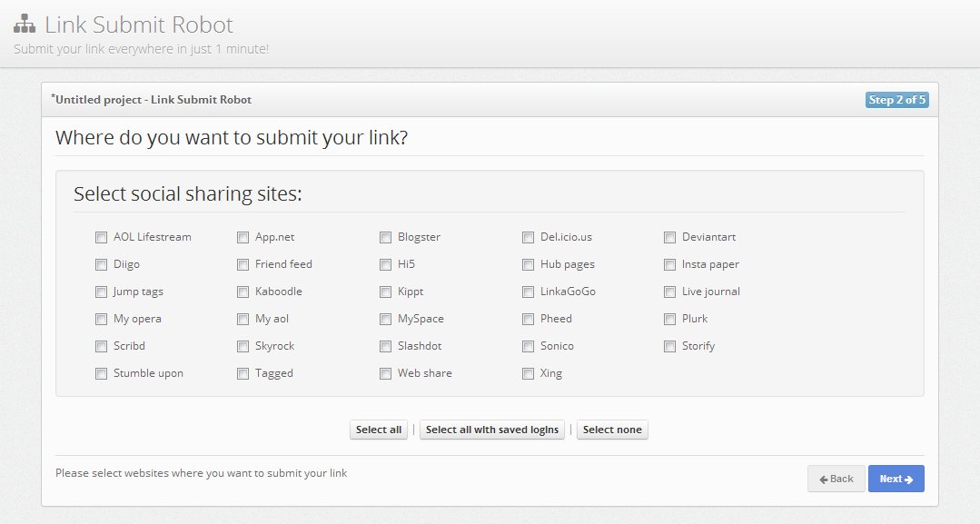980x524 pixels.
Task: Check the Hub pages checkbox
Action: [528, 264]
